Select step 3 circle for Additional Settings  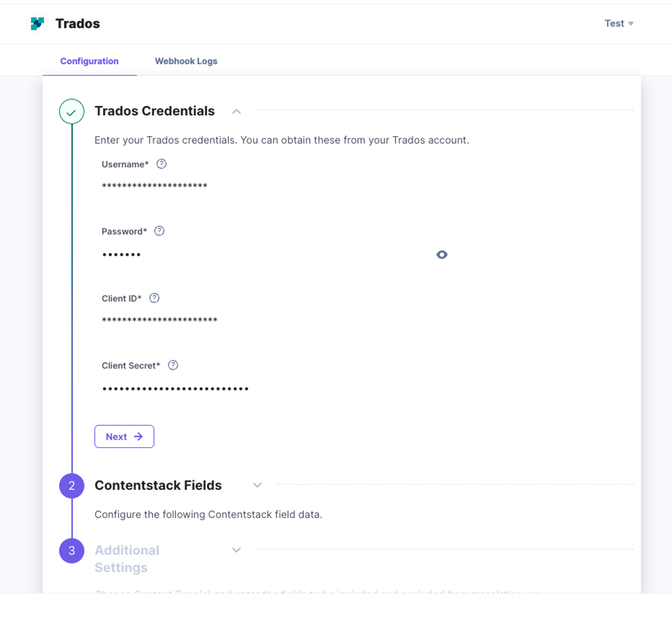tap(72, 550)
